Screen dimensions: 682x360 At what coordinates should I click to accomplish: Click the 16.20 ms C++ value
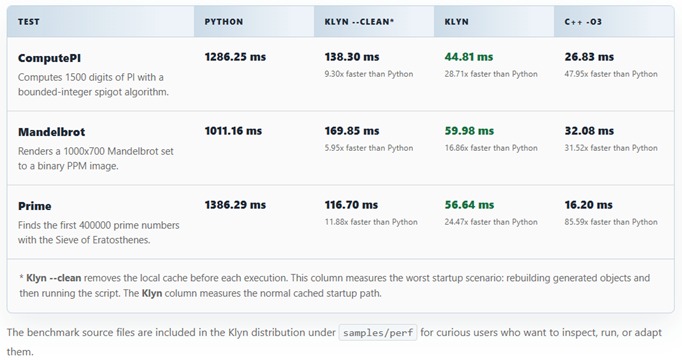click(588, 205)
